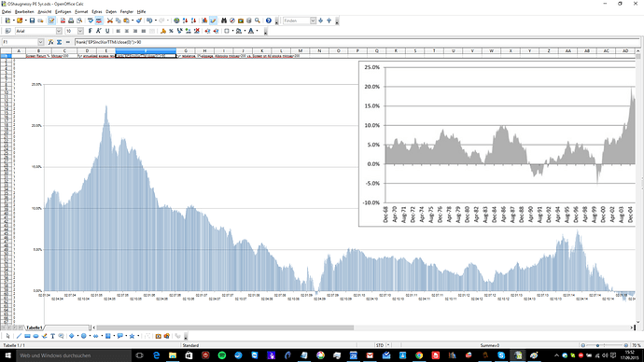
Task: Click the Insert Chart icon
Action: [204, 21]
